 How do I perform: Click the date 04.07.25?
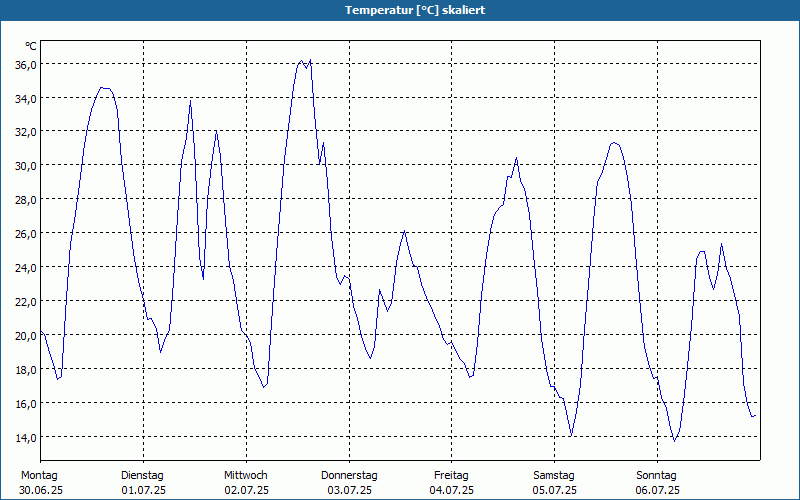pos(452,491)
